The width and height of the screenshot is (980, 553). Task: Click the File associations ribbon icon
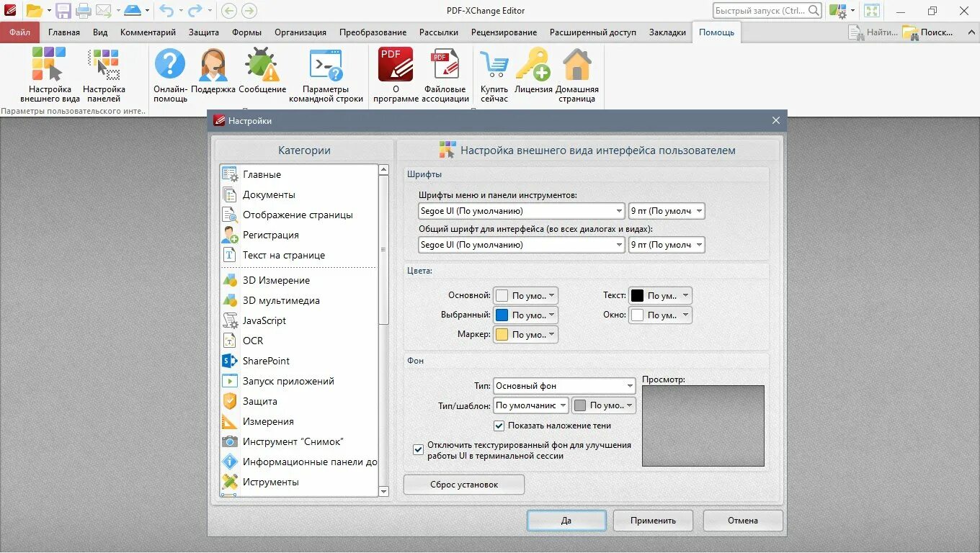pyautogui.click(x=445, y=75)
